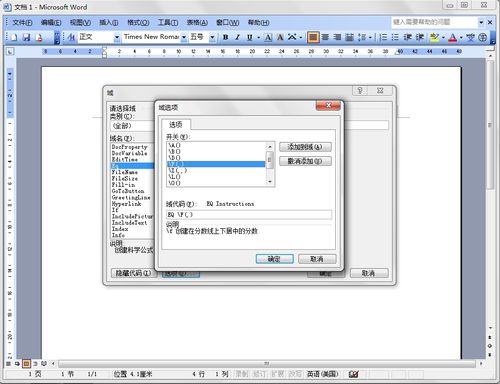Viewport: 500px width, 384px height.
Task: Open the Underline style dropdown arrow
Action: pos(258,38)
